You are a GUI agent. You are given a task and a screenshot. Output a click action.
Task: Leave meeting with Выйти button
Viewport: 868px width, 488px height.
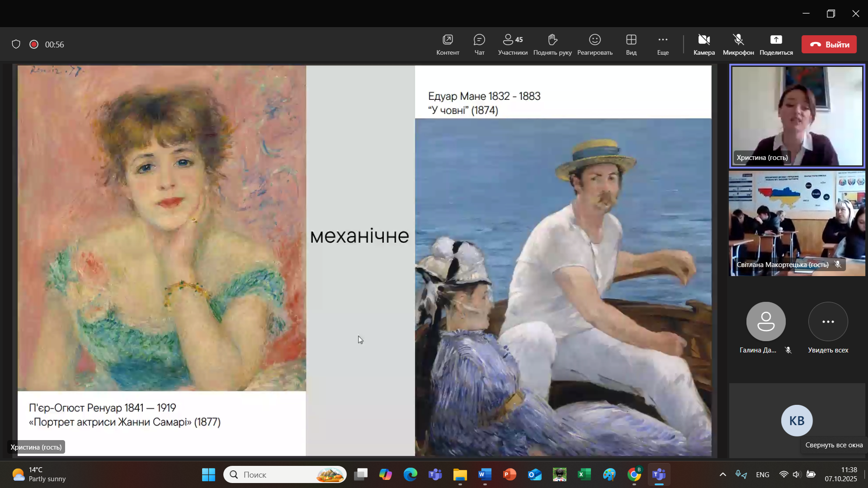click(829, 44)
